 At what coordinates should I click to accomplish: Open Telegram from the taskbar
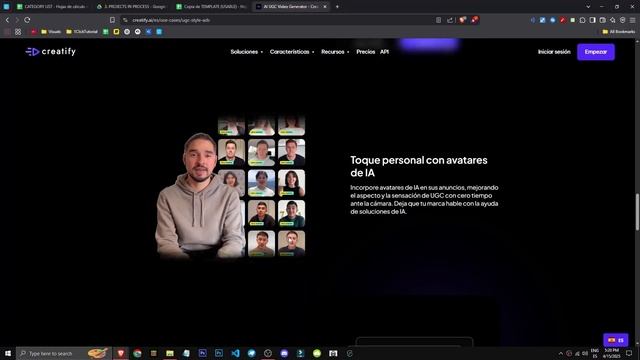click(251, 353)
